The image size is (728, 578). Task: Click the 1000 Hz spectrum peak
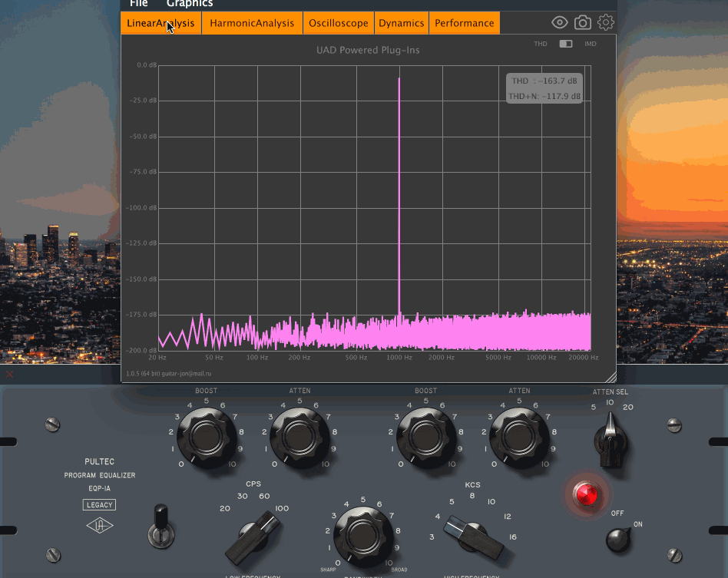tap(399, 195)
